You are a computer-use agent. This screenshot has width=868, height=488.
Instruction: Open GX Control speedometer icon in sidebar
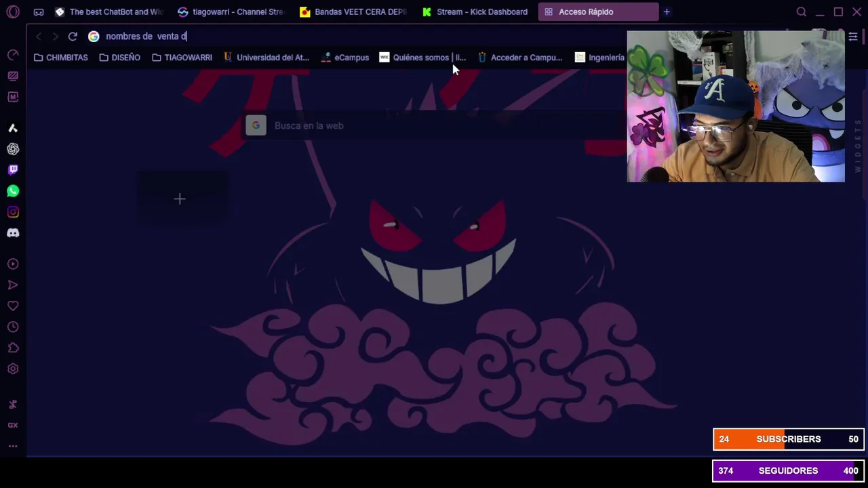click(13, 55)
